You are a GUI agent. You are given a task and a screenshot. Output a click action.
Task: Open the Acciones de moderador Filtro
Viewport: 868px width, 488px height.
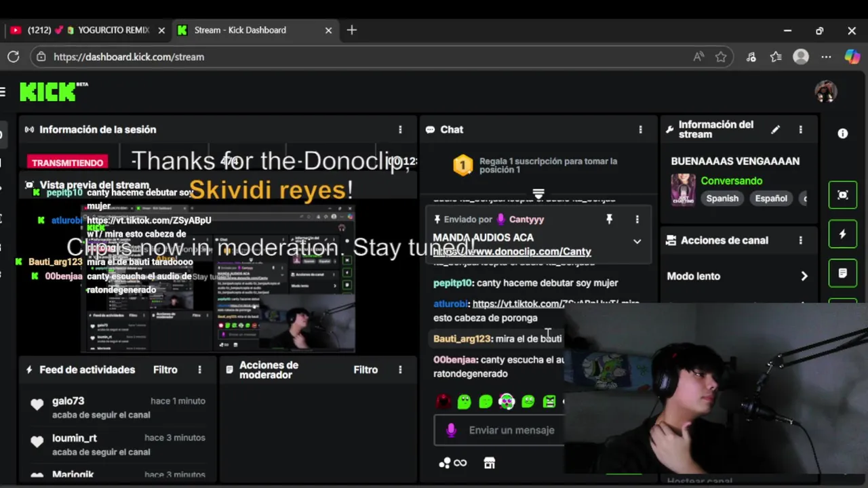pyautogui.click(x=366, y=370)
